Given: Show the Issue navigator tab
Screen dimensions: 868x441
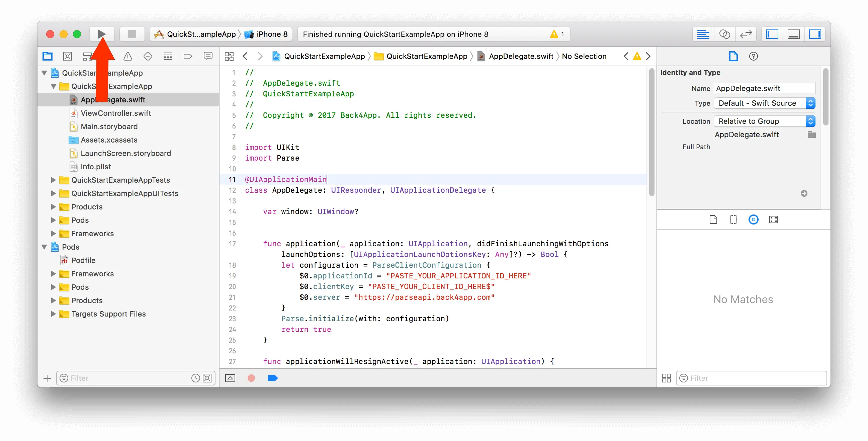Looking at the screenshot, I should pyautogui.click(x=128, y=56).
